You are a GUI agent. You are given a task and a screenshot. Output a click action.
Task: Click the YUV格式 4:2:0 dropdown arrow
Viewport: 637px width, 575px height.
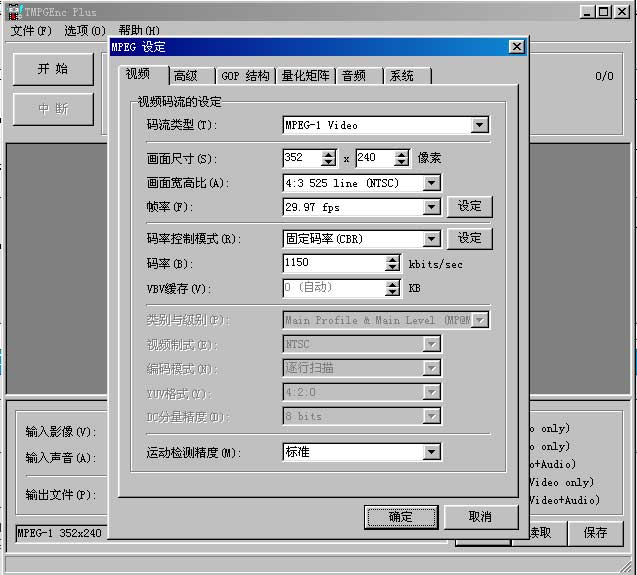pyautogui.click(x=431, y=393)
